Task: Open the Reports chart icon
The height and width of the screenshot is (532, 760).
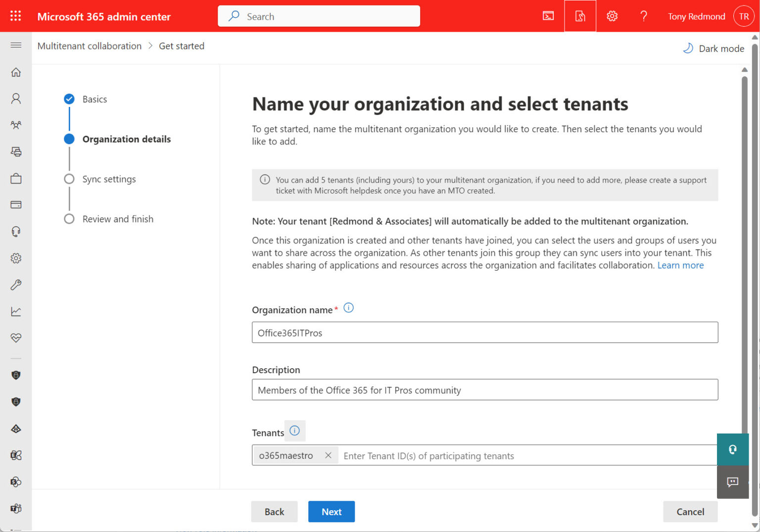Action: click(15, 311)
